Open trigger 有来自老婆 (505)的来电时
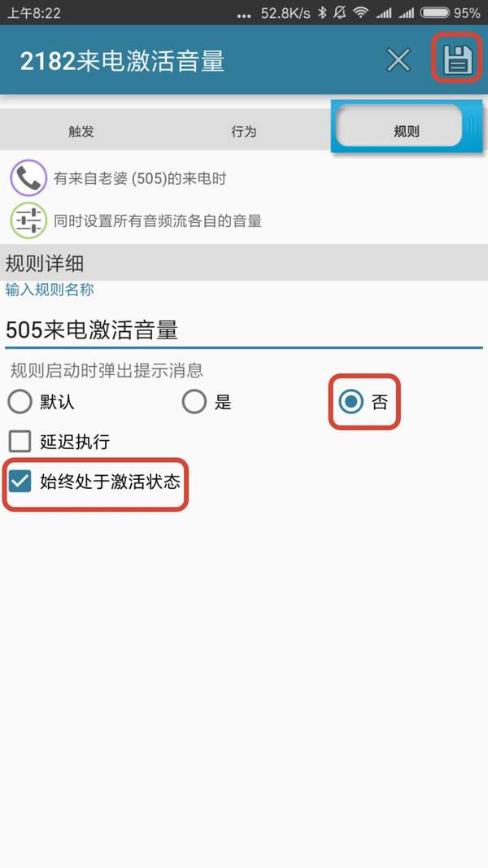 click(x=140, y=179)
